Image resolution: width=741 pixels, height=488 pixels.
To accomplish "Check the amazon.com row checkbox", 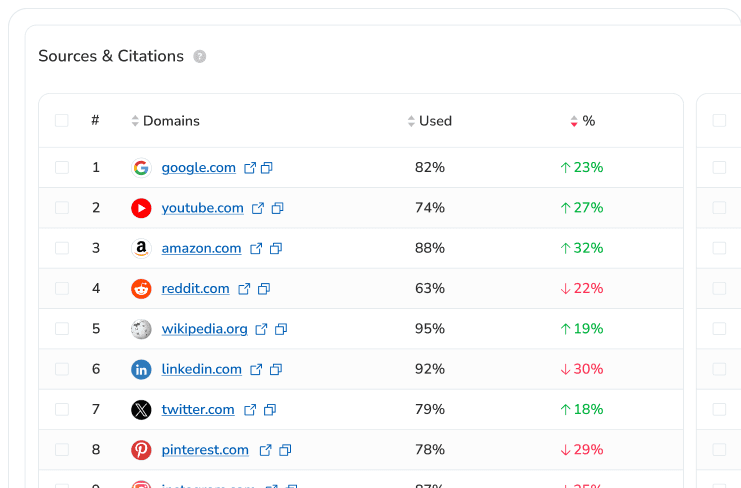I will click(62, 248).
